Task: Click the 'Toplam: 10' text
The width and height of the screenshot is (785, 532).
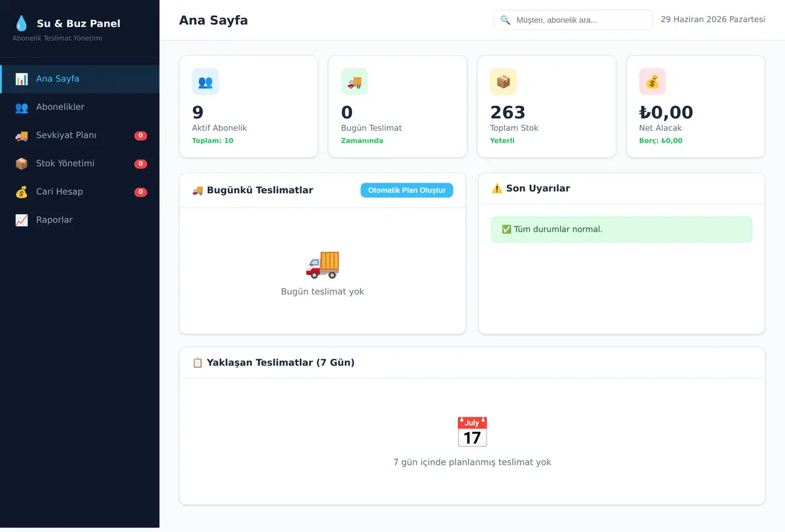Action: (213, 141)
